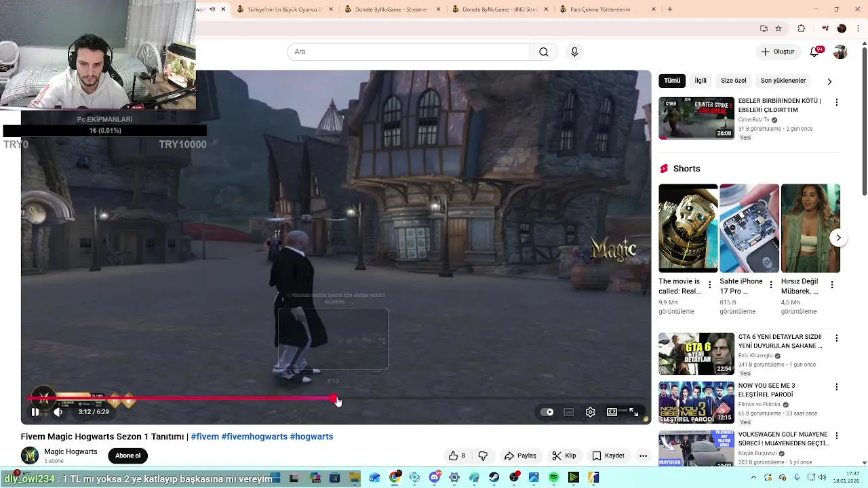Viewport: 868px width, 488px height.
Task: Open Steam from the taskbar
Action: coord(494,478)
